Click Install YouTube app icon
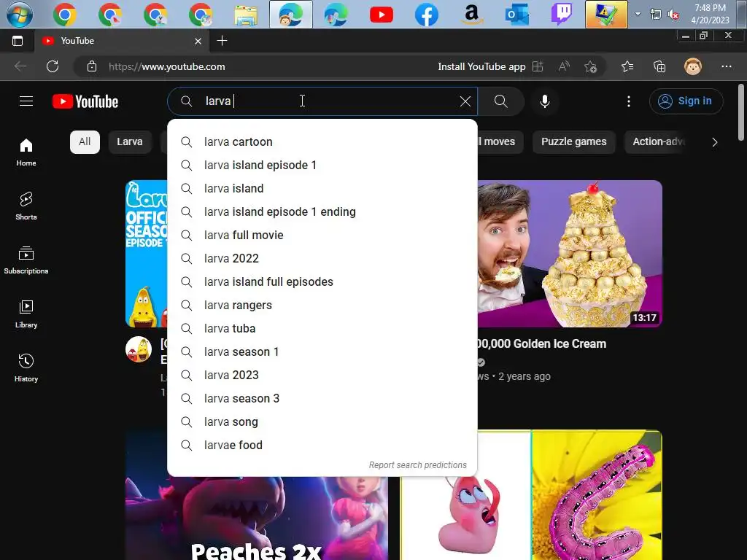The image size is (747, 560). click(x=538, y=66)
